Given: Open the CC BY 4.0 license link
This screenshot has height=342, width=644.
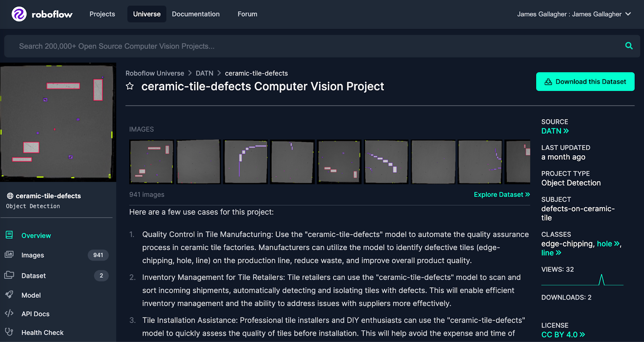Looking at the screenshot, I should 563,335.
